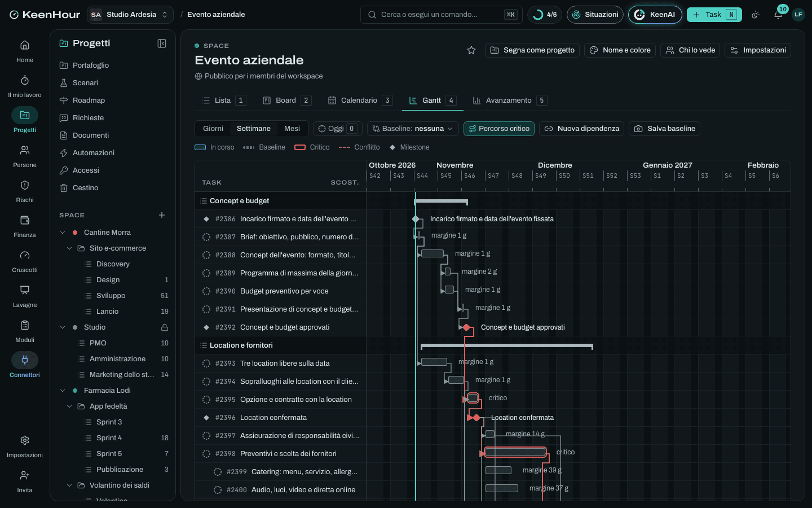Open the Finanza wallet icon
The image size is (812, 508).
(x=25, y=220)
